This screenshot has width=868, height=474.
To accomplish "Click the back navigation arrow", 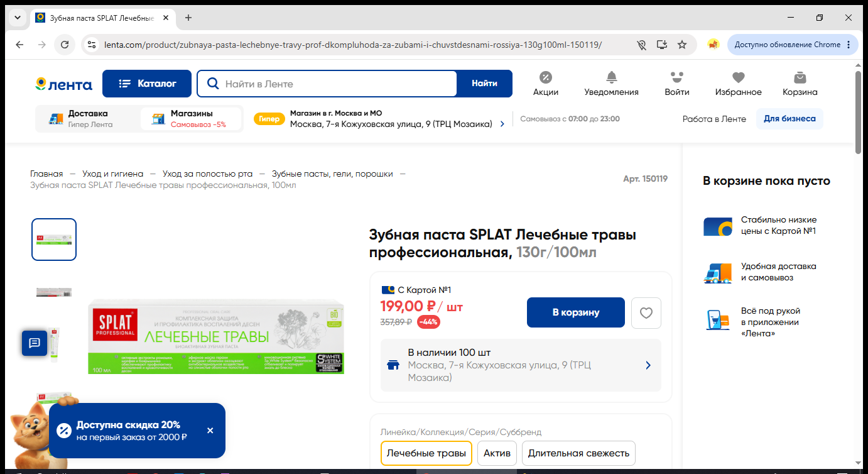I will [x=19, y=45].
